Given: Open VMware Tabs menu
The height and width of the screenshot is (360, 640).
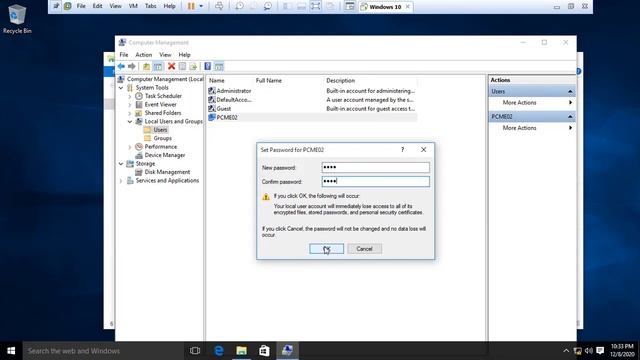Looking at the screenshot, I should [151, 6].
